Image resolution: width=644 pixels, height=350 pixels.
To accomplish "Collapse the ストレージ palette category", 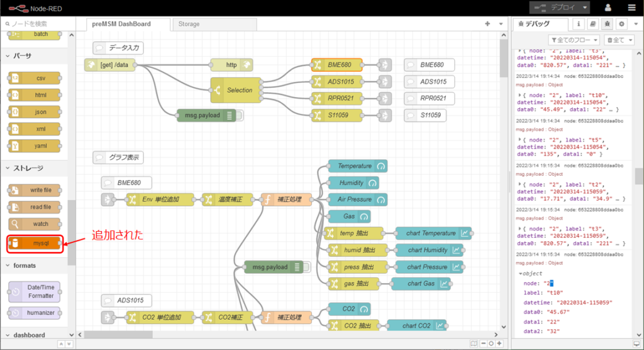I will pyautogui.click(x=35, y=168).
